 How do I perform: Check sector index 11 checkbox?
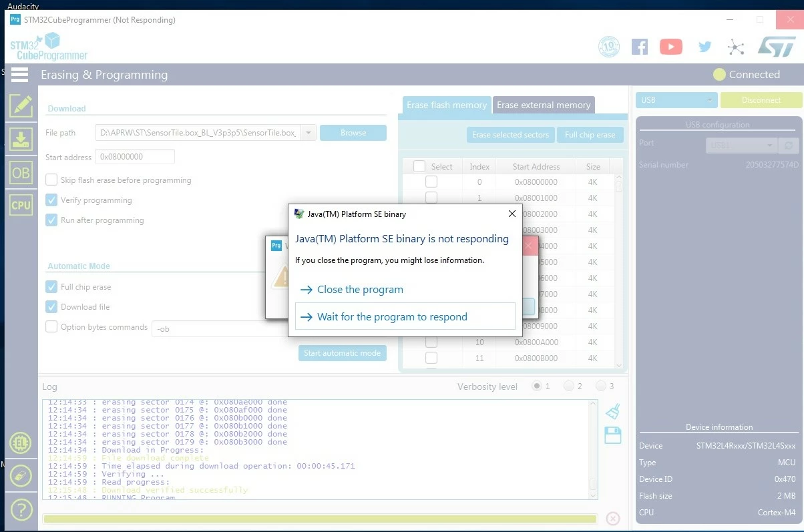(x=431, y=358)
